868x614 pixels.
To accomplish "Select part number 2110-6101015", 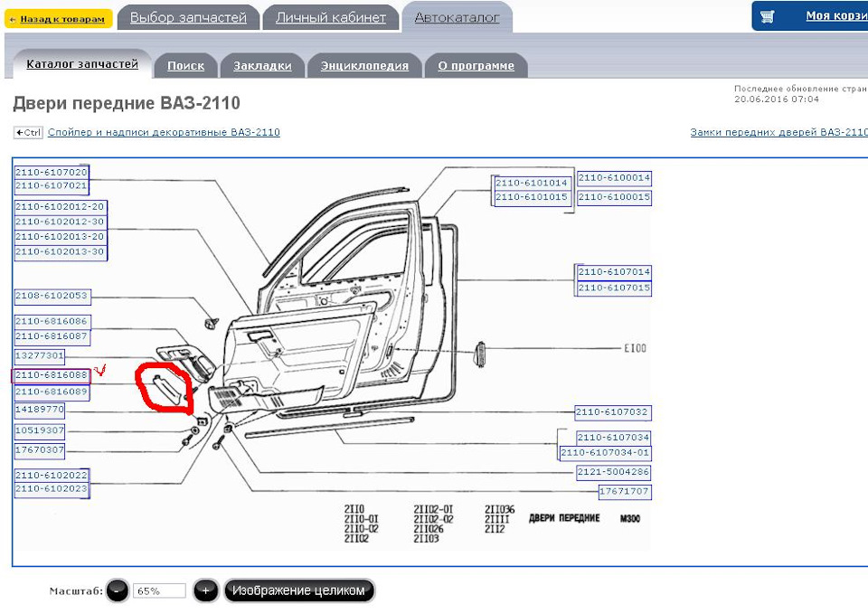I will tap(531, 197).
